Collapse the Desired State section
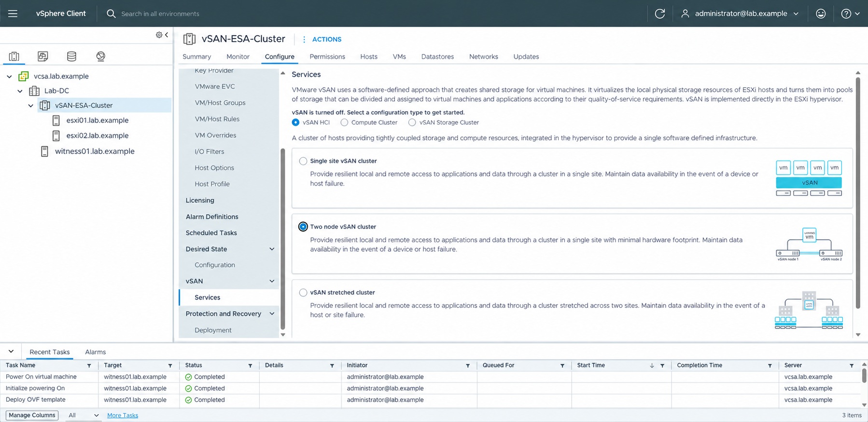 point(272,249)
